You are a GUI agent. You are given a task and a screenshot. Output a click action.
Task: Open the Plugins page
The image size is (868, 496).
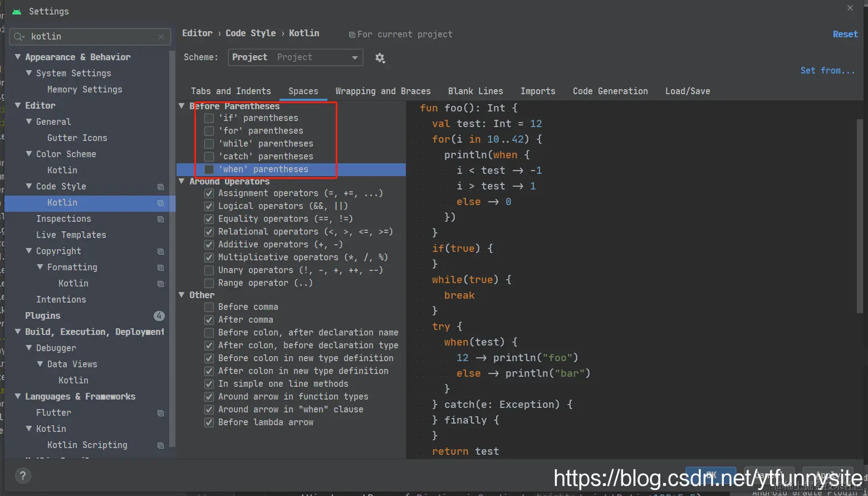pos(43,316)
